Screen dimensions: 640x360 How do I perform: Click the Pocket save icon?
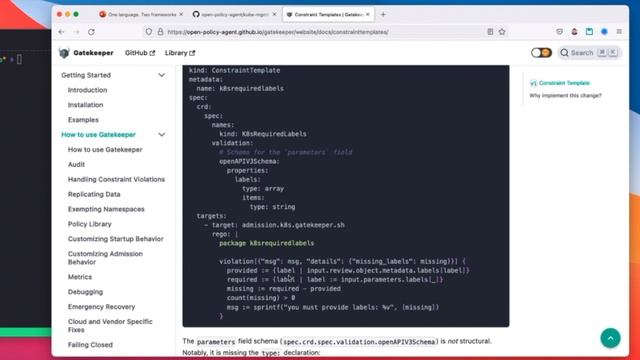[x=559, y=32]
